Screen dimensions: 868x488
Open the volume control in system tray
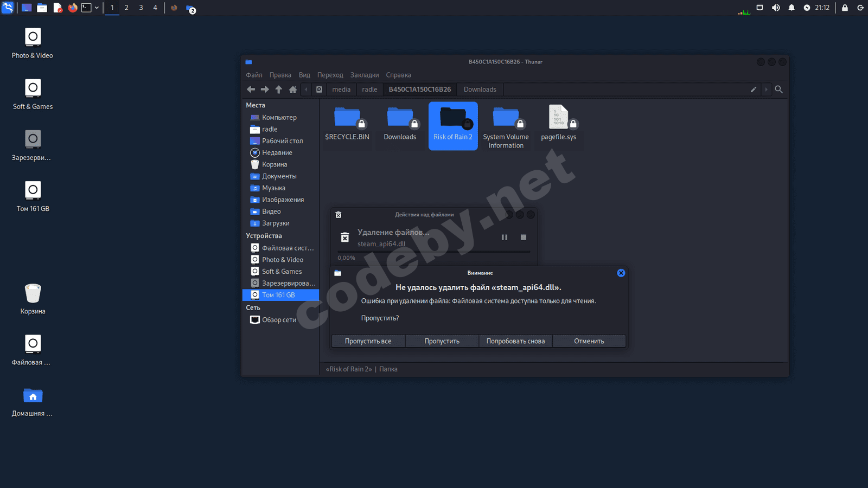(x=776, y=8)
